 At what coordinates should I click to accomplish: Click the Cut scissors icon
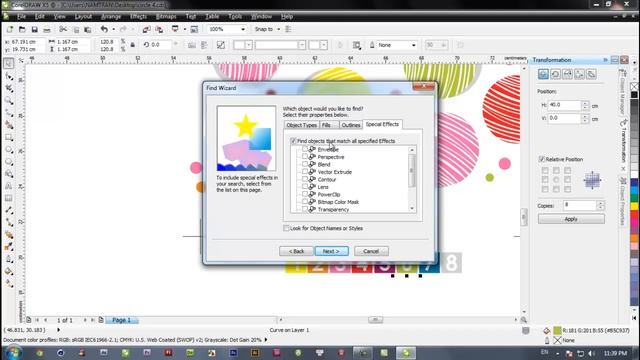tap(63, 29)
